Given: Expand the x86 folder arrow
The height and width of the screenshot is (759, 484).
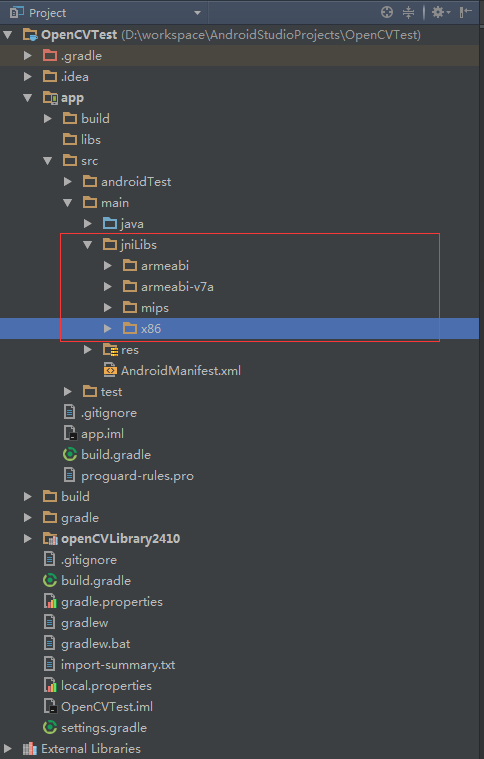Looking at the screenshot, I should click(x=108, y=329).
